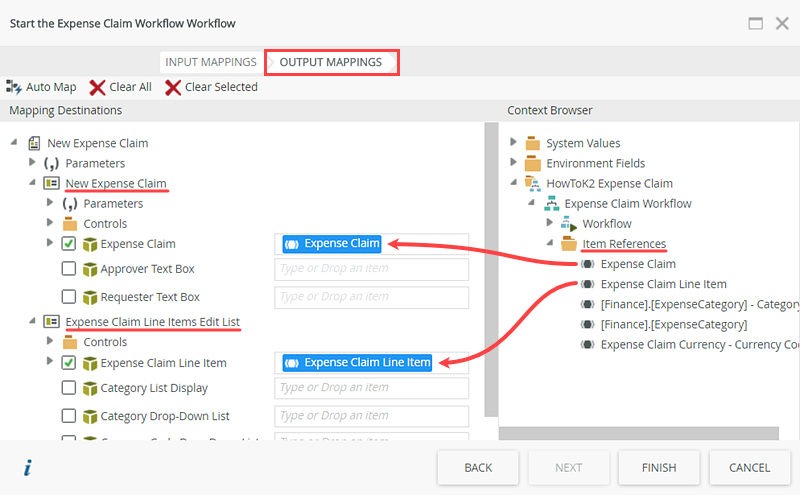Check the Approver Text Box checkbox
This screenshot has width=800, height=495.
[69, 269]
